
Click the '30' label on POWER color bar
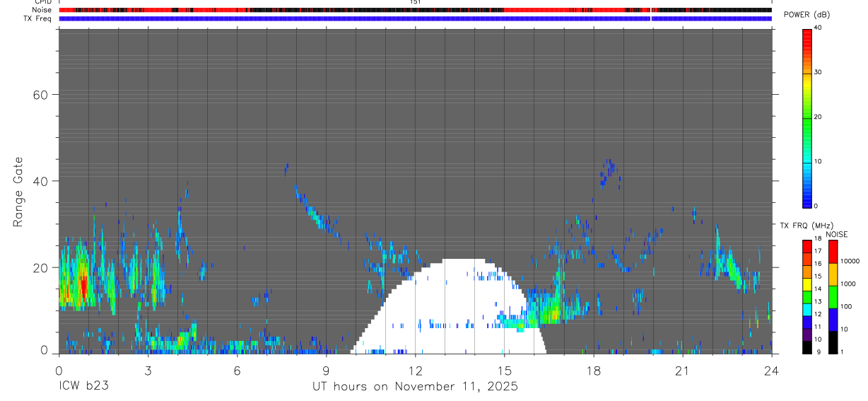[x=819, y=73]
